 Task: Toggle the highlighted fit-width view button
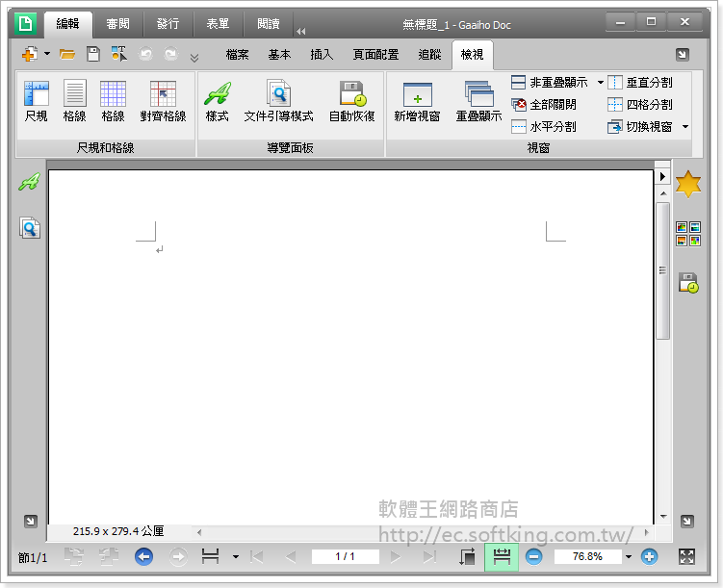tap(501, 556)
